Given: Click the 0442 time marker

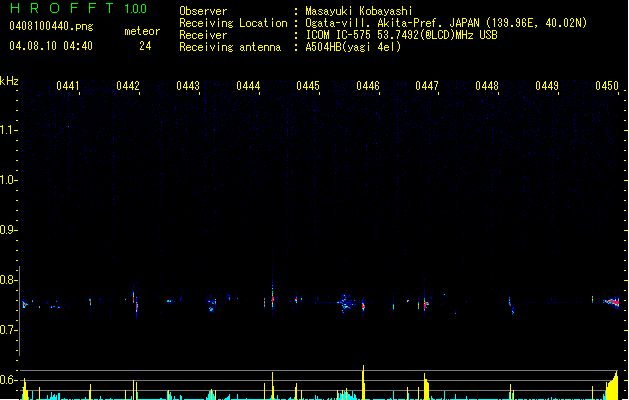Looking at the screenshot, I should pyautogui.click(x=128, y=86).
